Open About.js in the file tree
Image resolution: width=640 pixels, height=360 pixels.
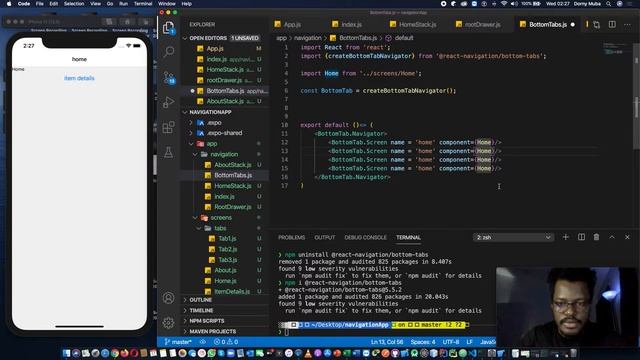(x=225, y=270)
